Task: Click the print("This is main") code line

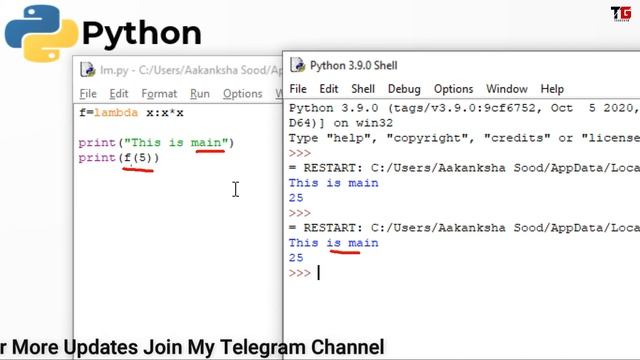Action: click(x=156, y=142)
